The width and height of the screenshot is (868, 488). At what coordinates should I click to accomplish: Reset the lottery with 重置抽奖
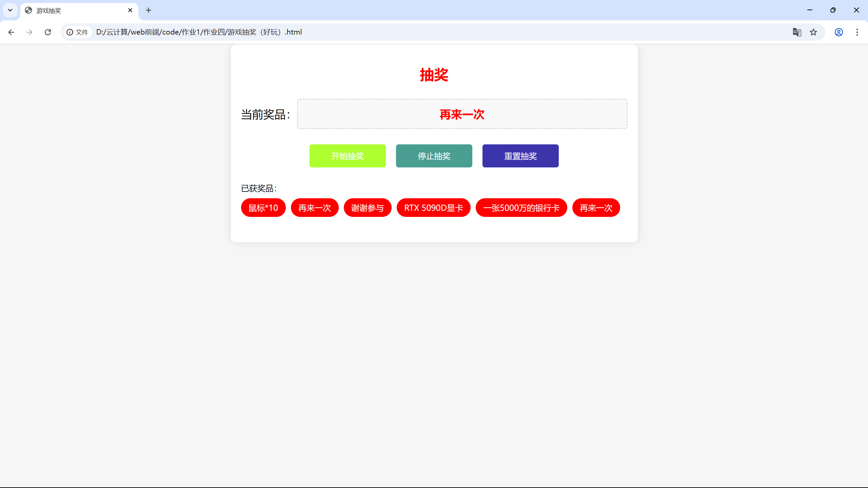(520, 156)
